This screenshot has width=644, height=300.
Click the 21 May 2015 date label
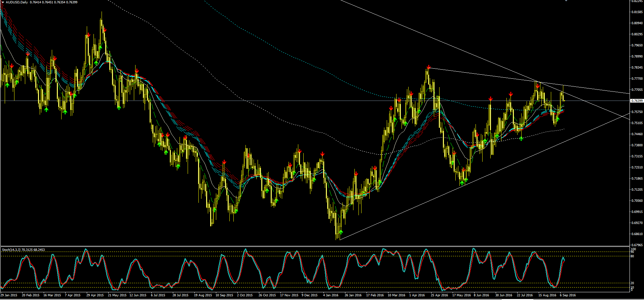[x=117, y=295]
